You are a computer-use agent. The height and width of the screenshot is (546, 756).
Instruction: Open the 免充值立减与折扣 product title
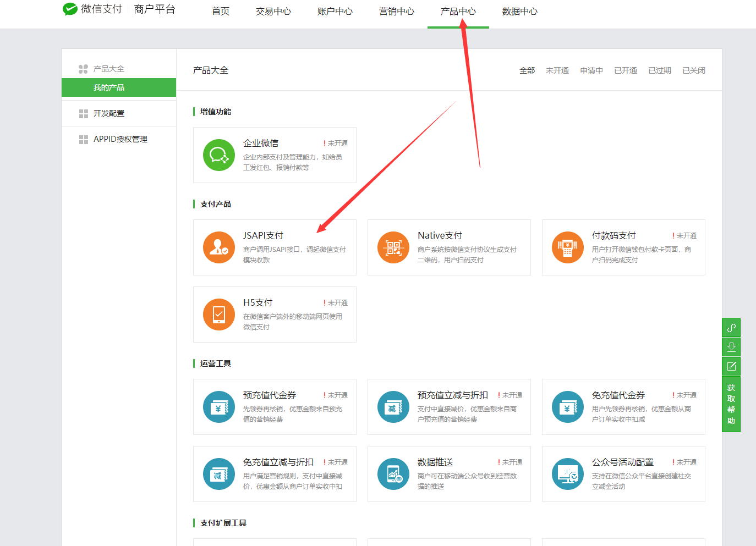tap(278, 462)
